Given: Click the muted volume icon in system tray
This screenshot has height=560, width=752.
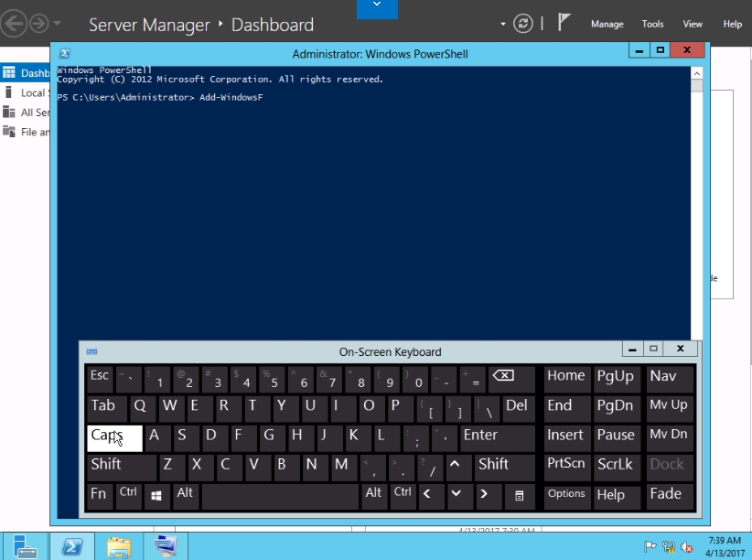Looking at the screenshot, I should point(687,547).
